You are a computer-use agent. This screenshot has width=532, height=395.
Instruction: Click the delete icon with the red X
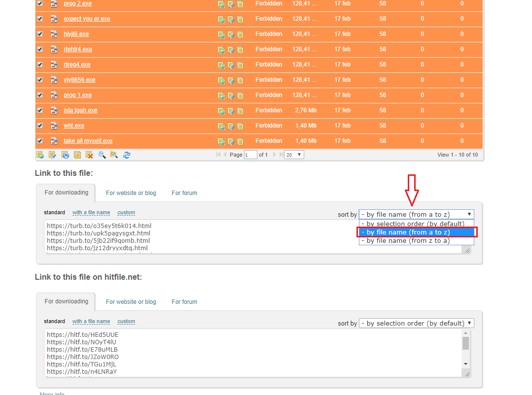89,155
